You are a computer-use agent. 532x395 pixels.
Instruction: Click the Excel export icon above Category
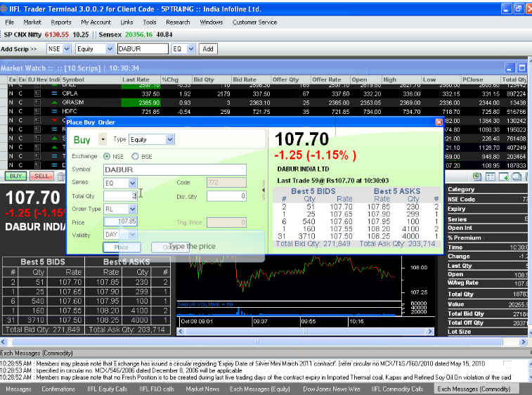477,176
